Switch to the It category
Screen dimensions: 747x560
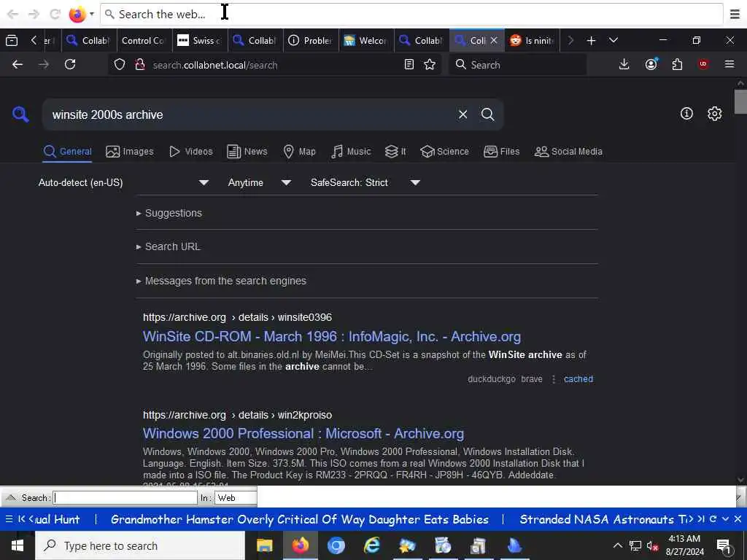tap(395, 152)
